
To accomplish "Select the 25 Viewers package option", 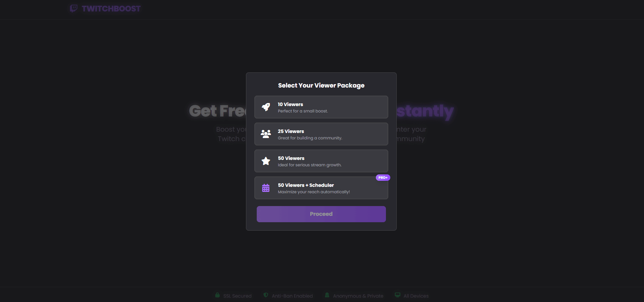I will click(x=321, y=134).
